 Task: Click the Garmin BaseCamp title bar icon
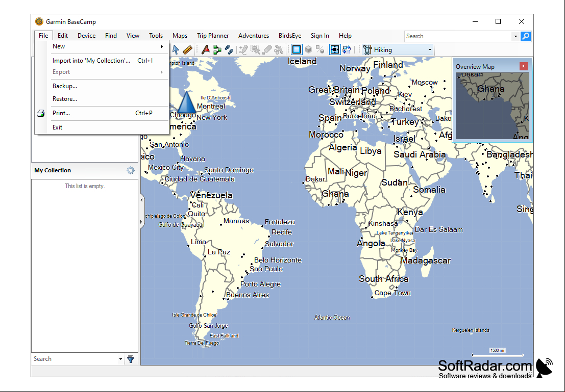[x=39, y=21]
